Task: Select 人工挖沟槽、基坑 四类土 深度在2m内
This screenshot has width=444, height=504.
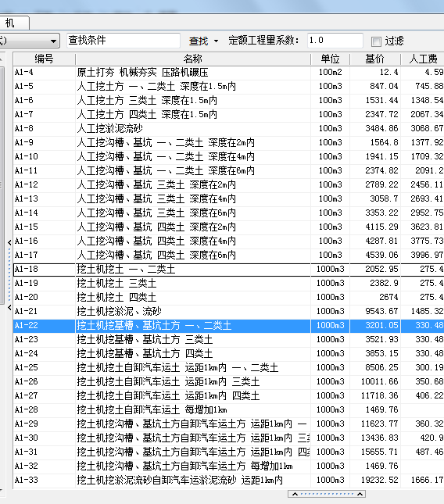Action: pyautogui.click(x=156, y=227)
